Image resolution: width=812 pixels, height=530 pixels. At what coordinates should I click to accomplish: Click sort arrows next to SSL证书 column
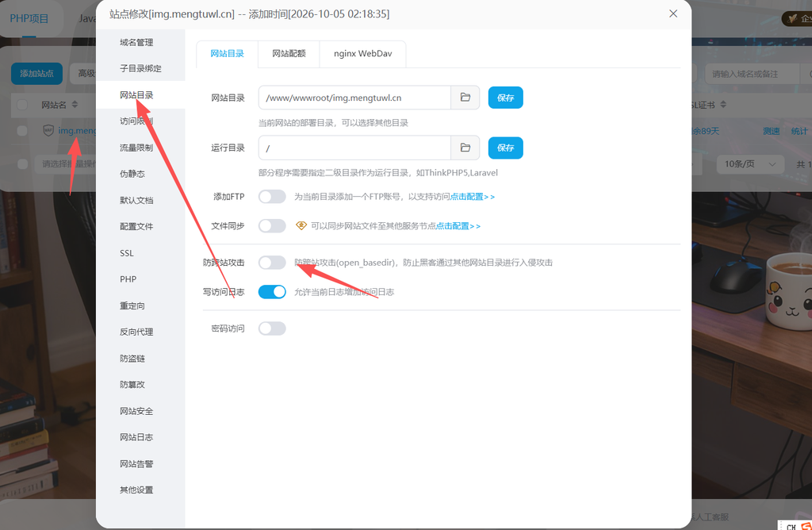(723, 105)
